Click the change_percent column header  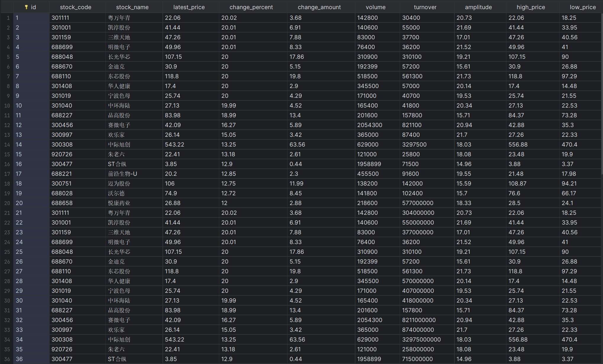(251, 7)
